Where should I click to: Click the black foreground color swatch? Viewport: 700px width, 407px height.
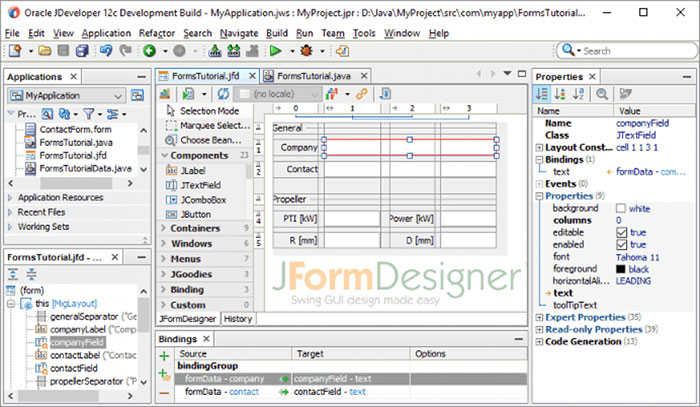[x=621, y=269]
